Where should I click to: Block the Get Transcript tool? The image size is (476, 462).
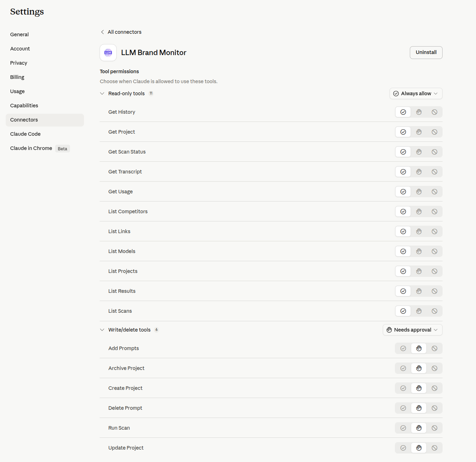coord(434,172)
